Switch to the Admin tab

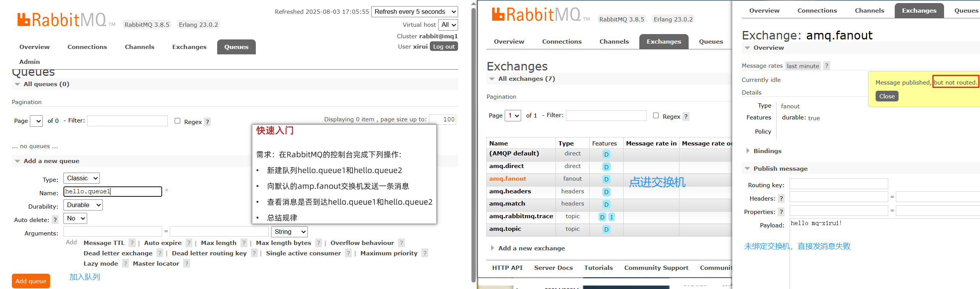point(29,62)
